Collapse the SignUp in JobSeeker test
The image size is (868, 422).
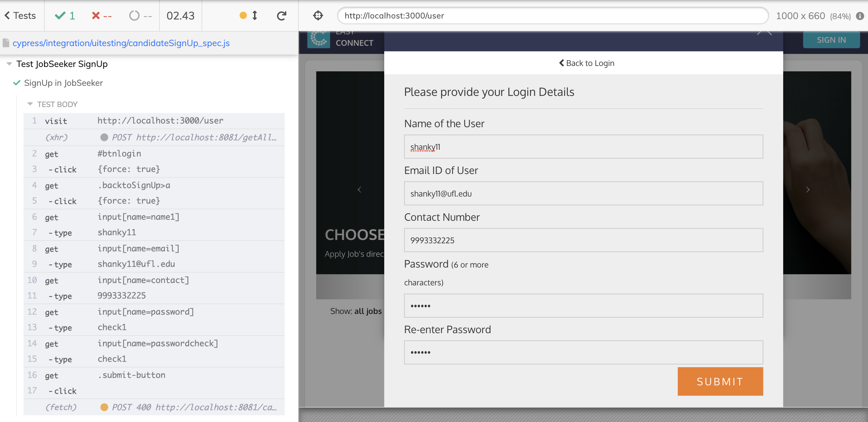(63, 83)
